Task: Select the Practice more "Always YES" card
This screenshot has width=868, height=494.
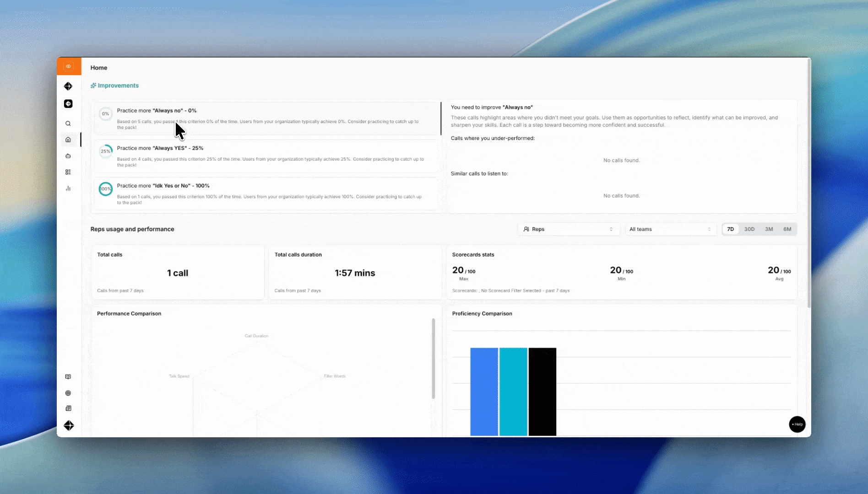Action: (267, 156)
